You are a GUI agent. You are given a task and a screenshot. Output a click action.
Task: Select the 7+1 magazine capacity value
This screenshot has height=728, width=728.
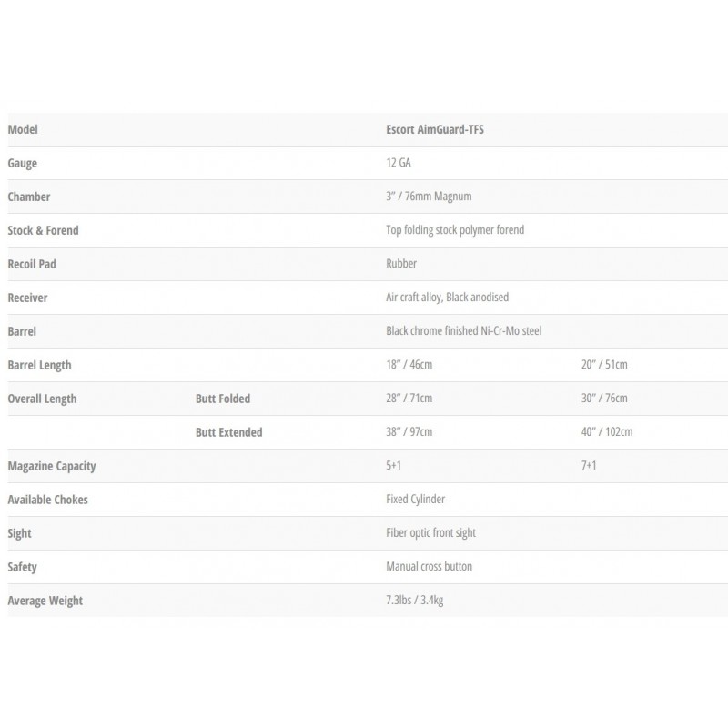point(590,466)
